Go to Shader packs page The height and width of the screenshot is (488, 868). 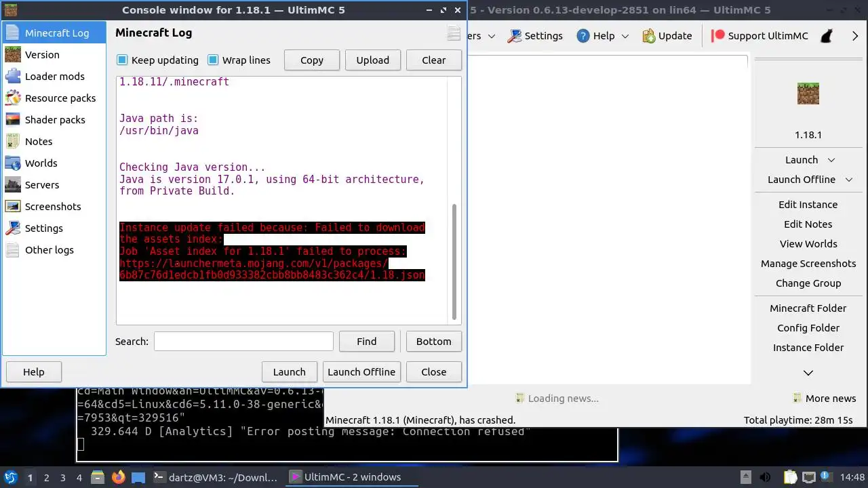click(x=54, y=120)
